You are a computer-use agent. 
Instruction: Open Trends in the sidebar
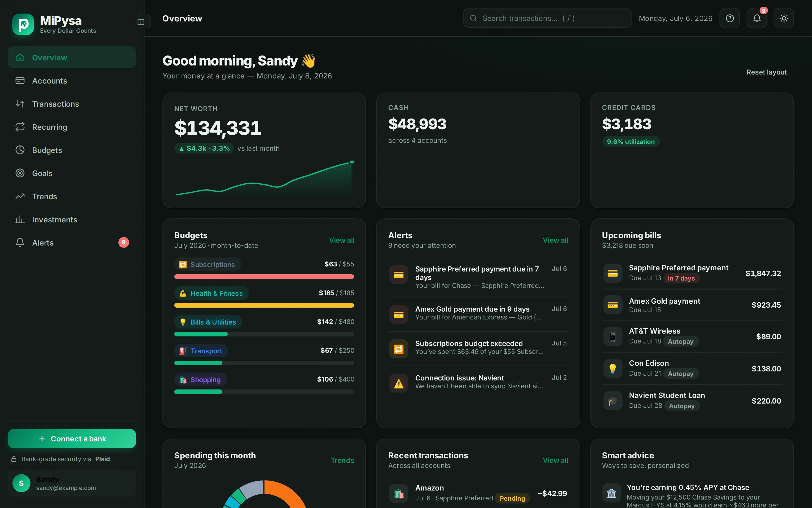pos(72,196)
